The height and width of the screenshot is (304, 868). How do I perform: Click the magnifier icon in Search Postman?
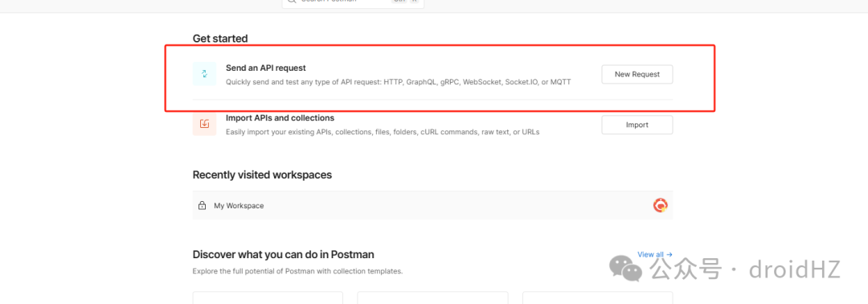tap(292, 2)
